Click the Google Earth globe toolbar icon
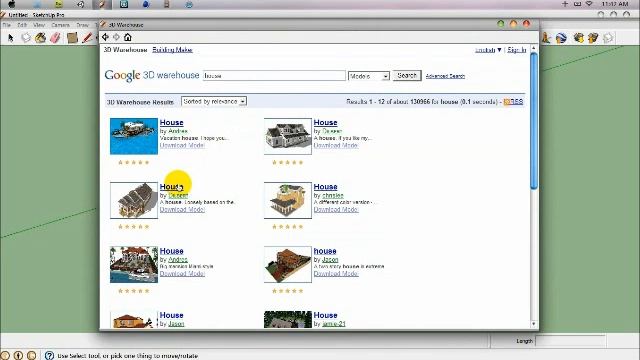The height and width of the screenshot is (360, 640). [562, 38]
